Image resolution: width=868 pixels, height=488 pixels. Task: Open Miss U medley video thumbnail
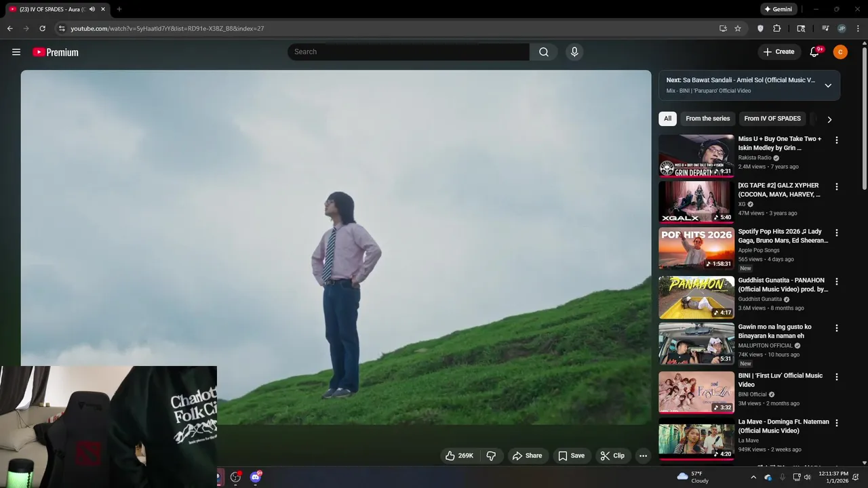(x=696, y=156)
